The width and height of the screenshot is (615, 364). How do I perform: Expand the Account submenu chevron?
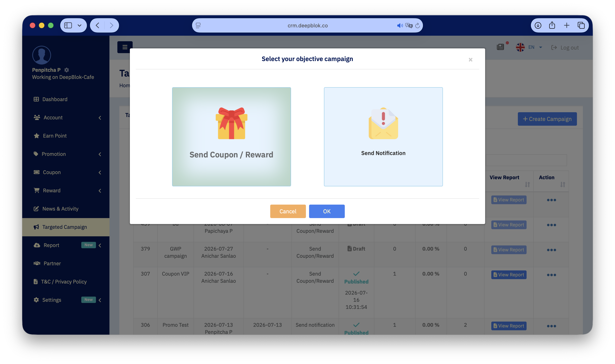tap(100, 118)
